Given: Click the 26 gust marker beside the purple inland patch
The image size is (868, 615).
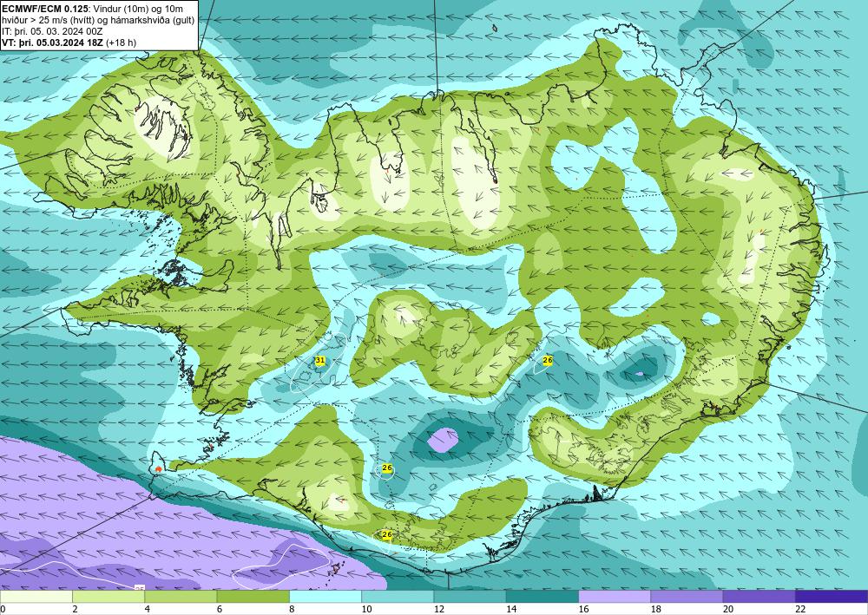Looking at the screenshot, I should [x=387, y=468].
